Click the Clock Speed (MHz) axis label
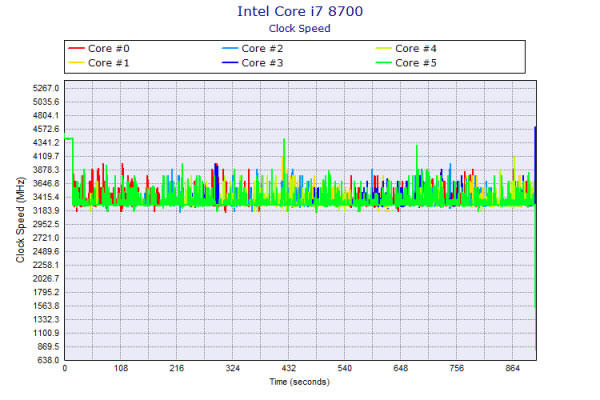 point(20,220)
